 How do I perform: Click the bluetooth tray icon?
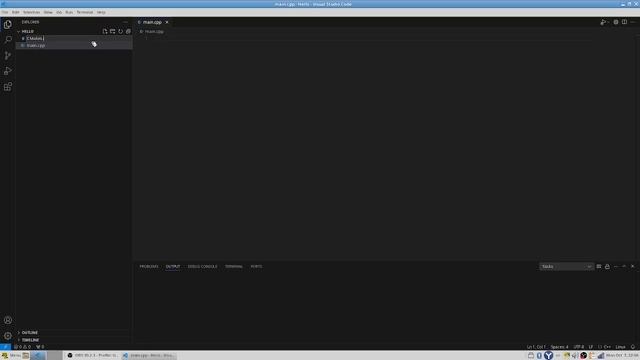pyautogui.click(x=539, y=356)
